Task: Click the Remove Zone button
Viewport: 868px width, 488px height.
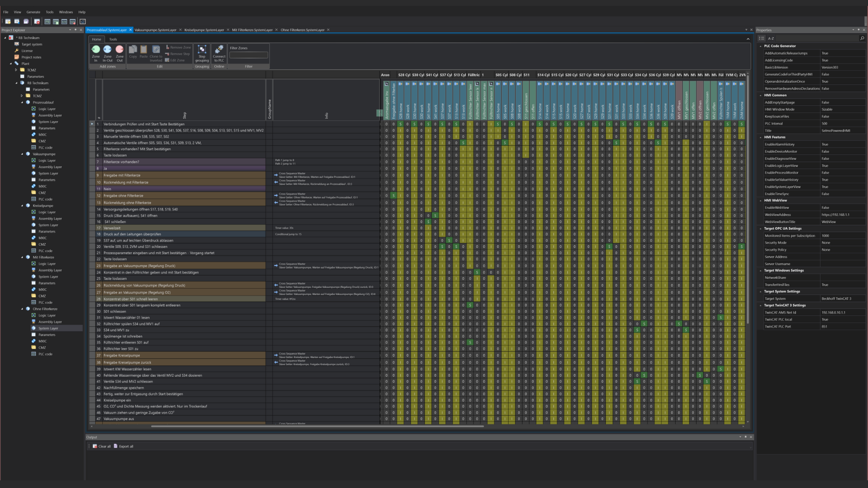Action: pyautogui.click(x=178, y=47)
